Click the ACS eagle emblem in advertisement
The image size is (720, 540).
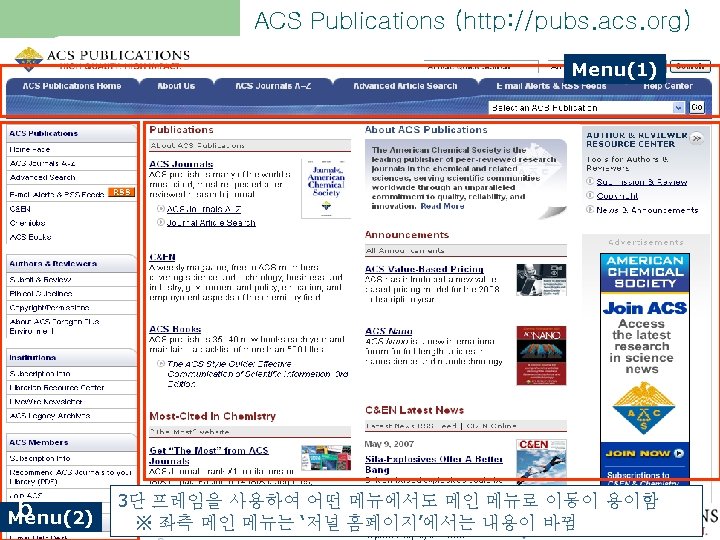(x=644, y=408)
